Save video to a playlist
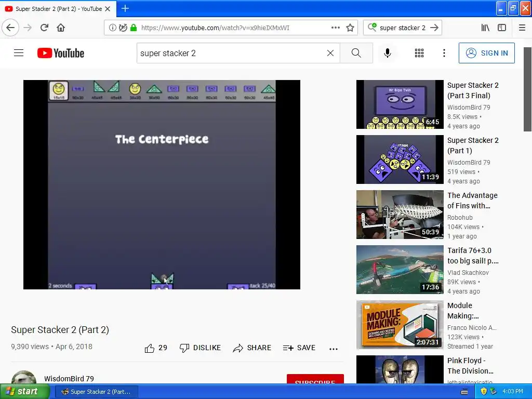Viewport: 532px width, 399px height. (299, 348)
